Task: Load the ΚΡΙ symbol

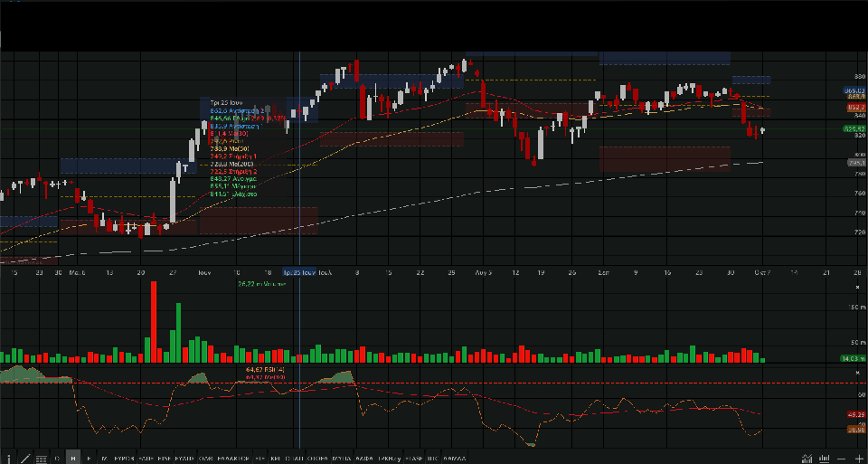Action: (275, 459)
